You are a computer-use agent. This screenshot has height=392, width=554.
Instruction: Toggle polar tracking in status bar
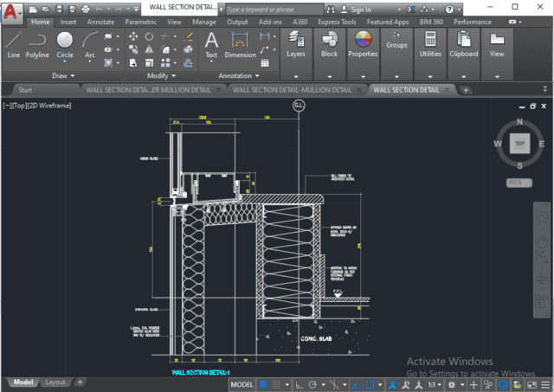311,383
